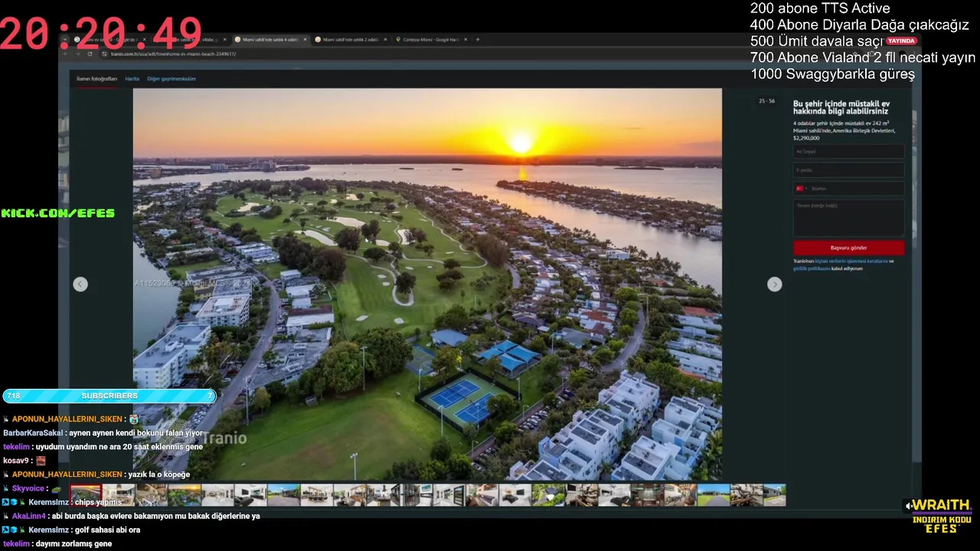Show the next photo with right arrow
This screenshot has height=551, width=980.
click(x=774, y=284)
